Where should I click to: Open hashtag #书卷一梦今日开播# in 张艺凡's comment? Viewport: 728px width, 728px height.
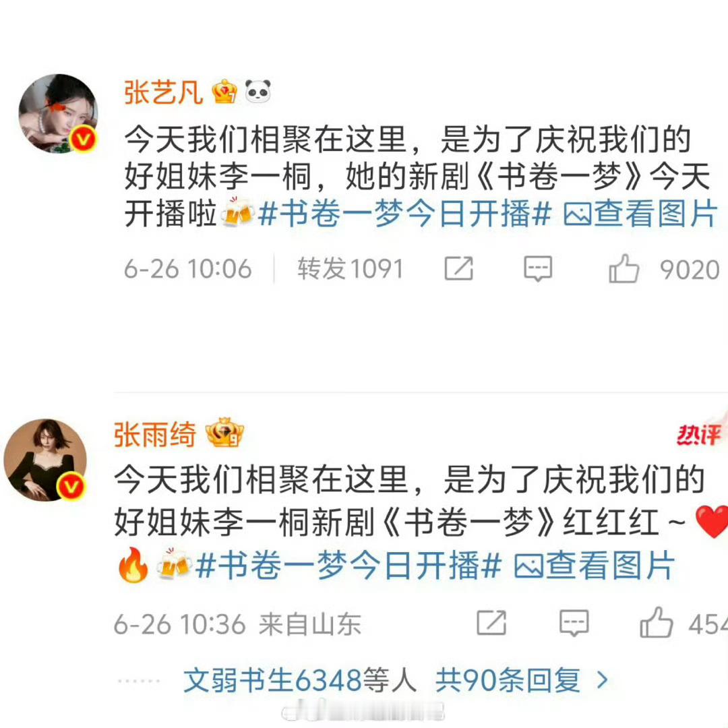tap(405, 214)
